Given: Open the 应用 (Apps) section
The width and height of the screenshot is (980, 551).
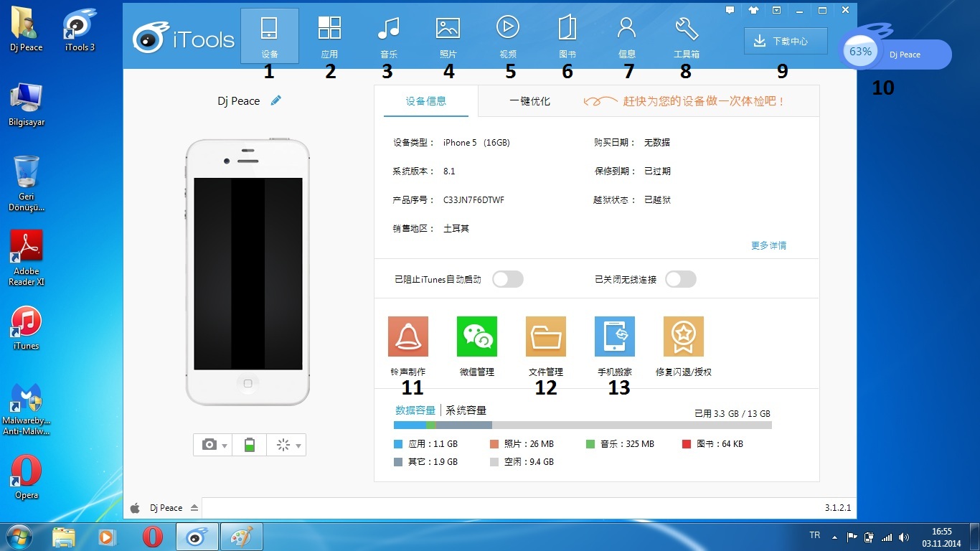Looking at the screenshot, I should coord(329,36).
